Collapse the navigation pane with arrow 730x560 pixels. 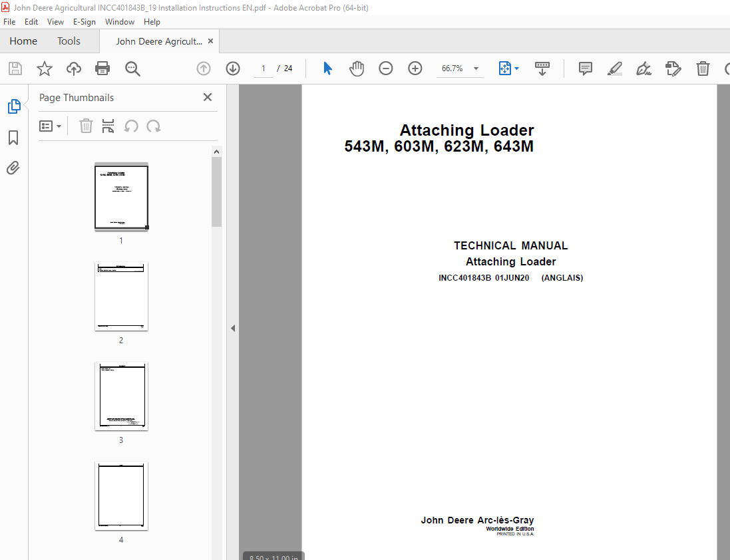point(233,329)
